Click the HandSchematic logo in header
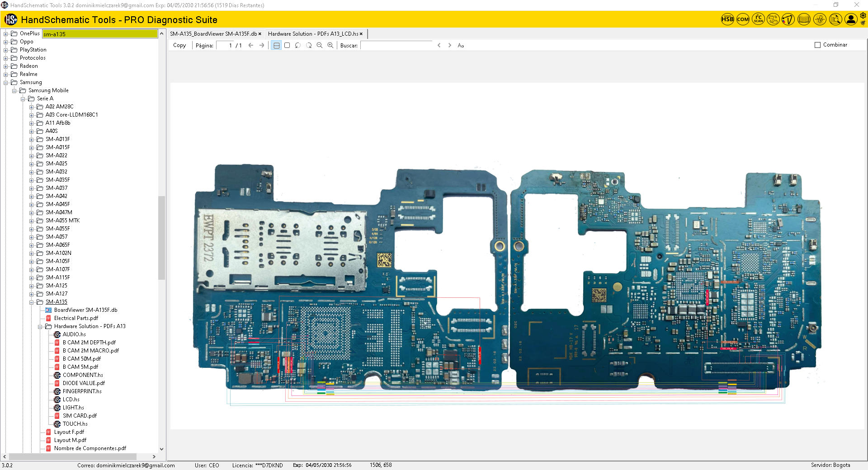 [11, 19]
